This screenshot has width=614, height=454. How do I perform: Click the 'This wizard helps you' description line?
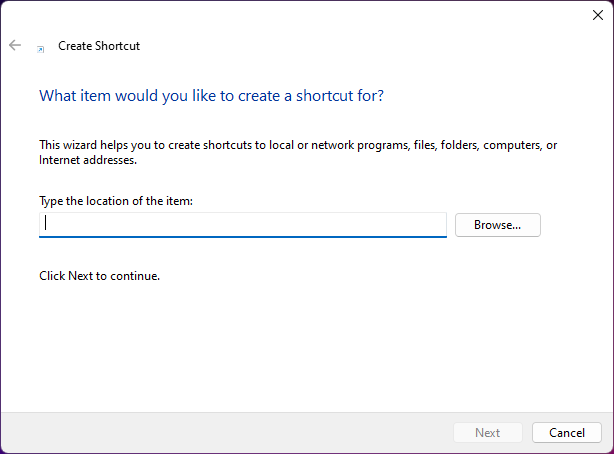pyautogui.click(x=298, y=145)
